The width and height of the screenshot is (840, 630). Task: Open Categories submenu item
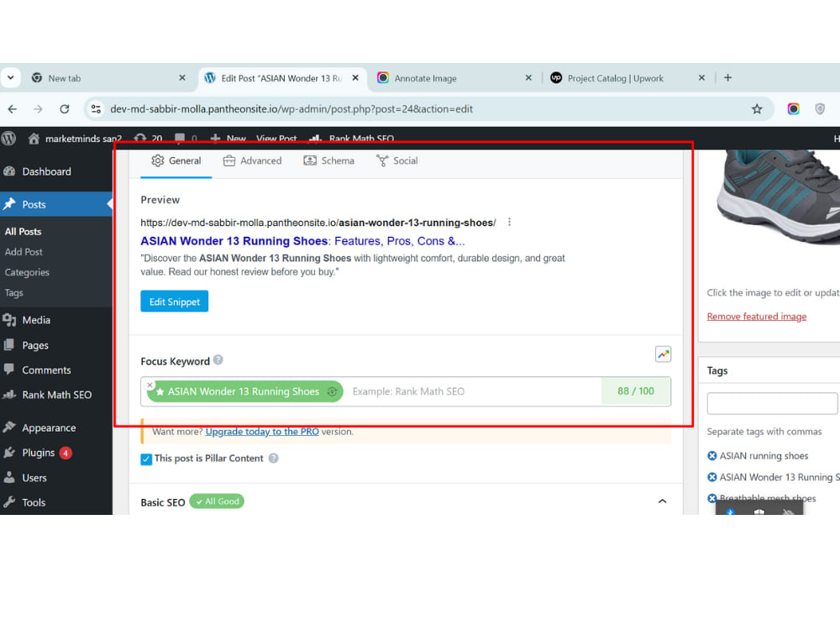(27, 272)
